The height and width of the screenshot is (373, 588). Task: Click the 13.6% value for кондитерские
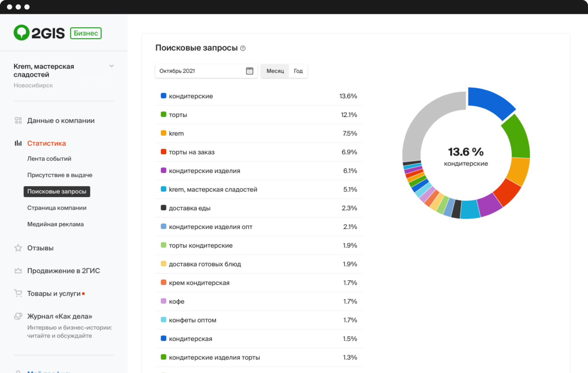[348, 96]
